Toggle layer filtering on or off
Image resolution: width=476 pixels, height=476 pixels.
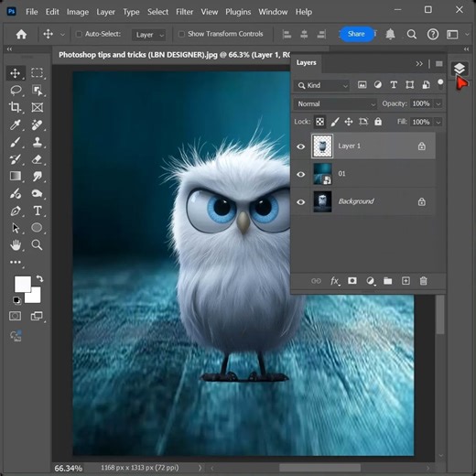[440, 84]
